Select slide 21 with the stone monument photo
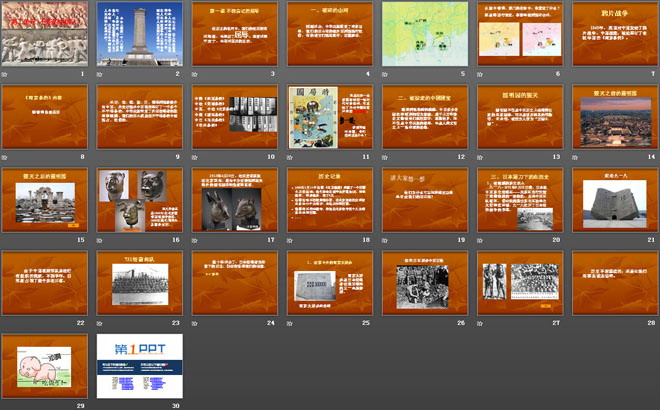This screenshot has height=410, width=660. click(x=615, y=200)
